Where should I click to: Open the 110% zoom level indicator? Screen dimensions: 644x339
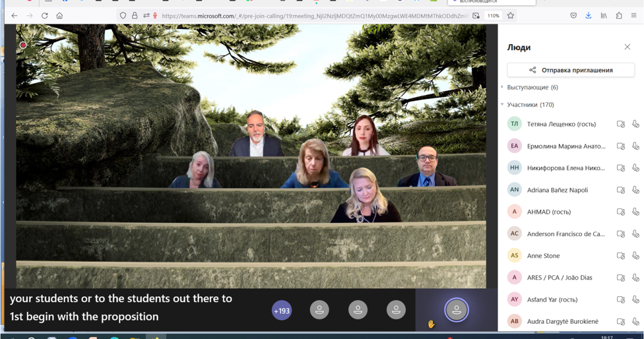[493, 16]
